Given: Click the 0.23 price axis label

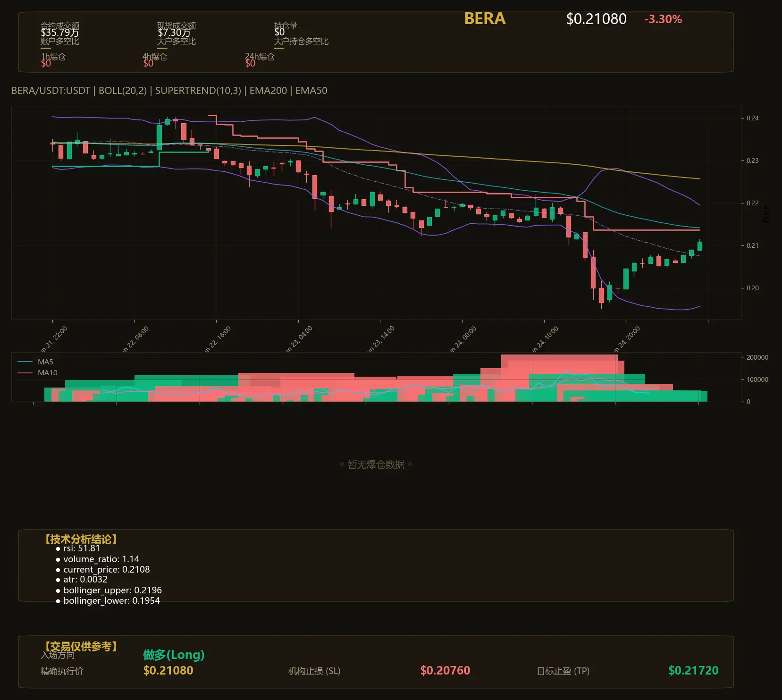Looking at the screenshot, I should [x=753, y=160].
